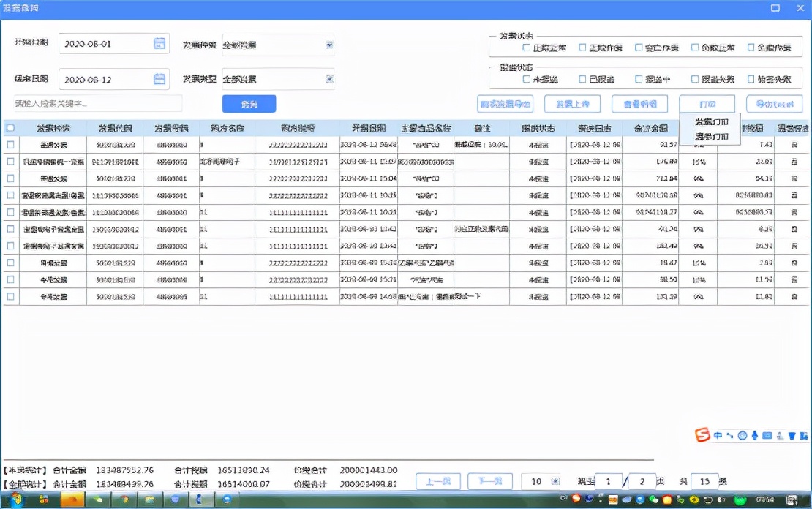The width and height of the screenshot is (812, 509).
Task: Click the page number input field
Action: [608, 481]
